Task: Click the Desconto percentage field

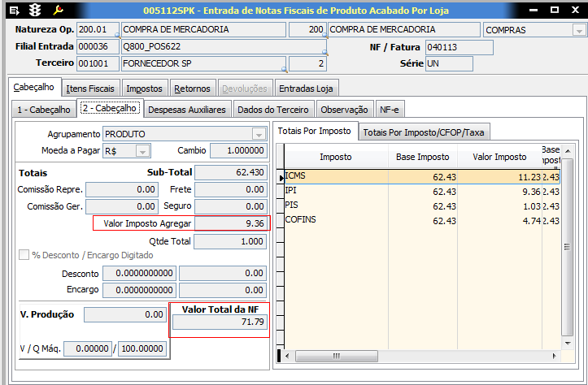Action: click(140, 274)
